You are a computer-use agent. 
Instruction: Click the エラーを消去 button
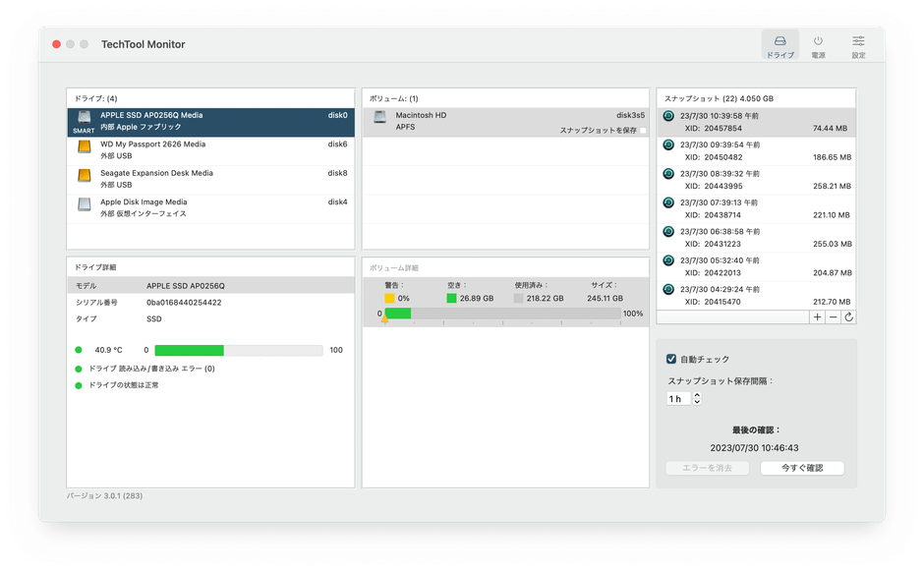pyautogui.click(x=707, y=468)
